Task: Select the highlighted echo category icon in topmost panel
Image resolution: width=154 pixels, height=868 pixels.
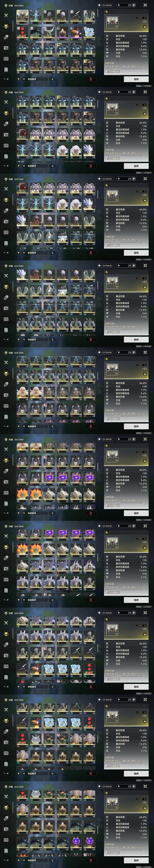Action: point(6,26)
